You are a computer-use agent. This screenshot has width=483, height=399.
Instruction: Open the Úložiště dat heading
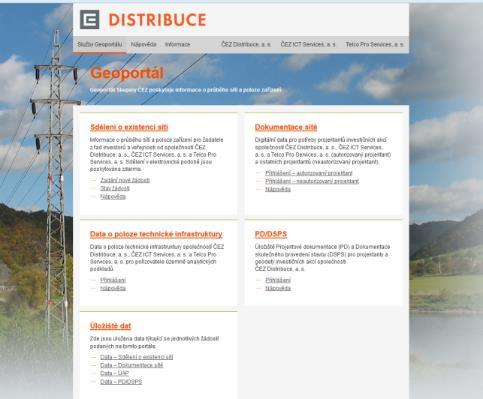(x=110, y=326)
